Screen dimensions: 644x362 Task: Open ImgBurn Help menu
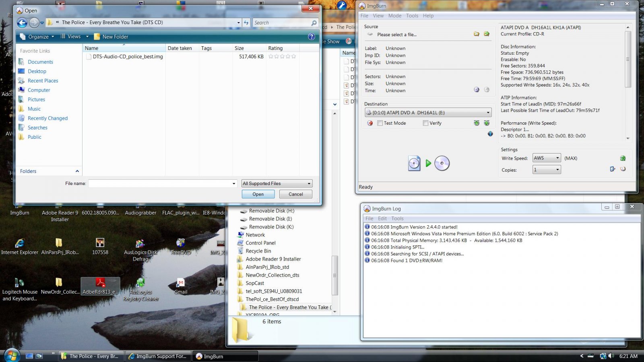(428, 16)
